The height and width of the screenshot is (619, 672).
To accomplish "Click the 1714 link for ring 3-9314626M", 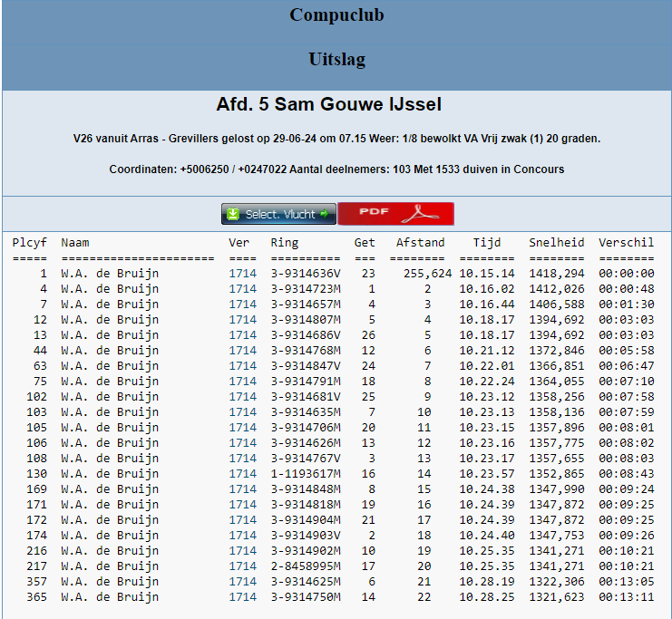I will (242, 442).
